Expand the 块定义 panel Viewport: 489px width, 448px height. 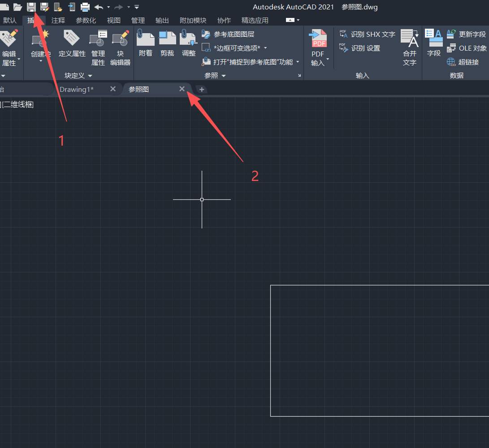pos(78,76)
